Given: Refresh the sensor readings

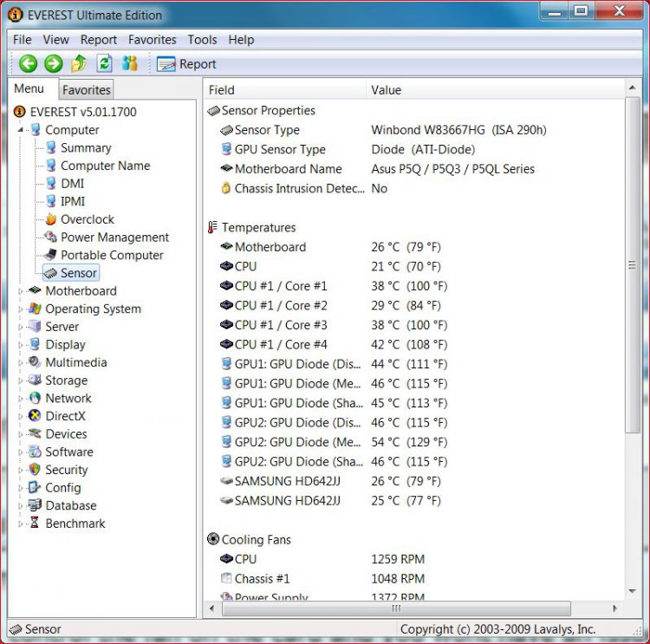Looking at the screenshot, I should [105, 63].
